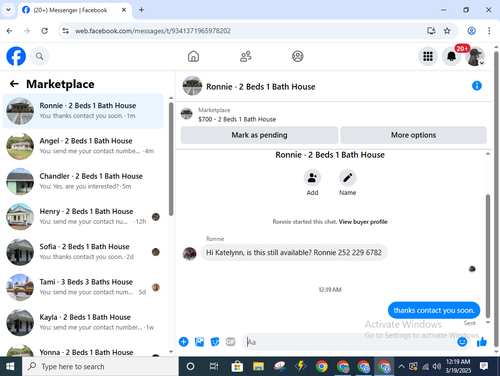500x376 pixels.
Task: Click scroll down arrow in chat pane
Action: [488, 322]
